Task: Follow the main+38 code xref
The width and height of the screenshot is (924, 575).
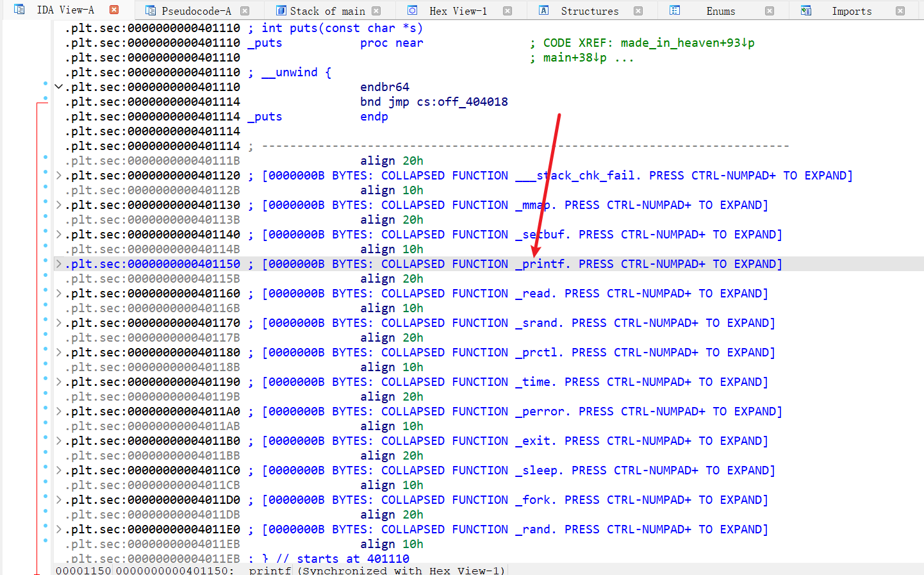Action: (x=574, y=58)
